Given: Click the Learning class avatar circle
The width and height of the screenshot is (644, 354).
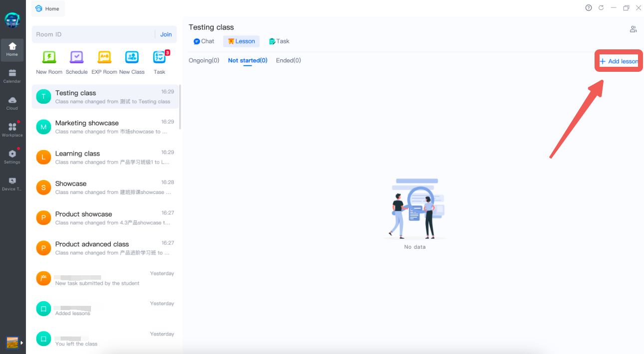Looking at the screenshot, I should 43,158.
